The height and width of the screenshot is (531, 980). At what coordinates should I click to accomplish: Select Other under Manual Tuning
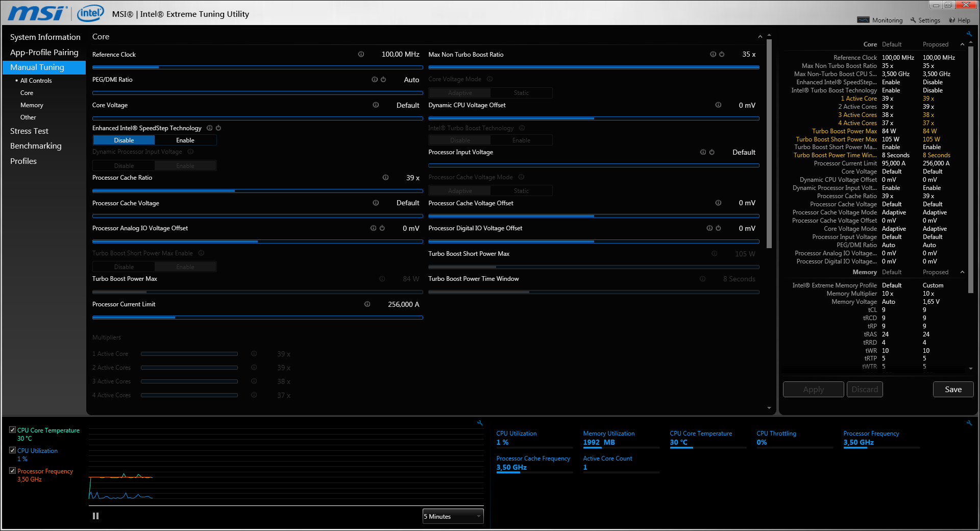(28, 117)
